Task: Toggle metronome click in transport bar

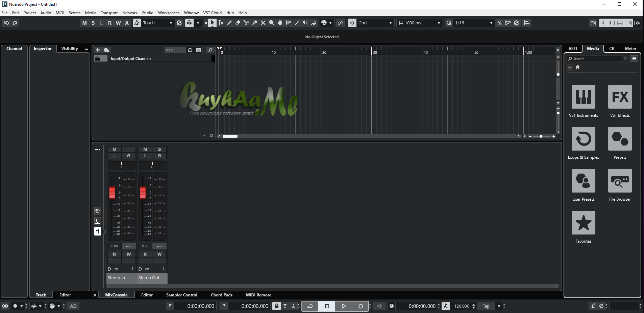Action: point(593,306)
